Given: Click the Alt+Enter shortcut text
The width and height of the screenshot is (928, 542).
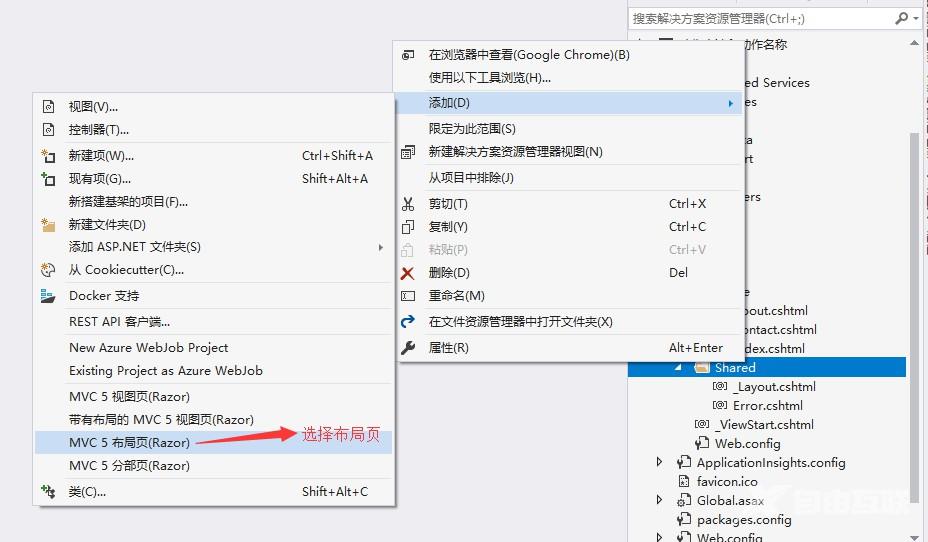Looking at the screenshot, I should tap(695, 348).
